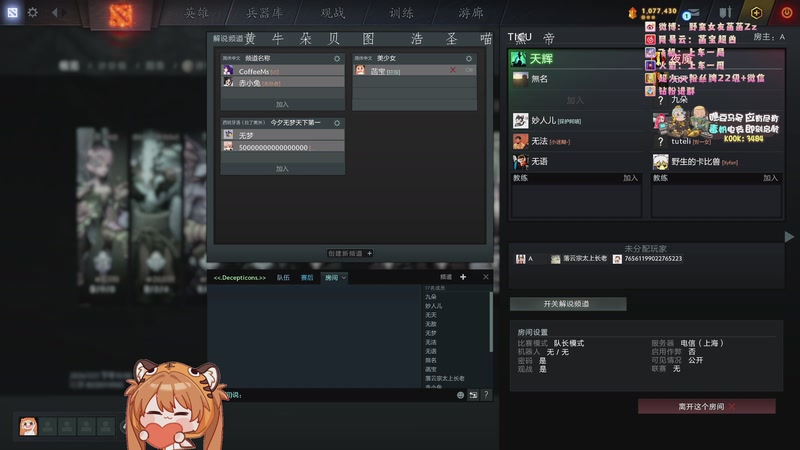This screenshot has width=800, height=450.
Task: Open the Dota Plus hexagon icon
Action: click(x=756, y=13)
